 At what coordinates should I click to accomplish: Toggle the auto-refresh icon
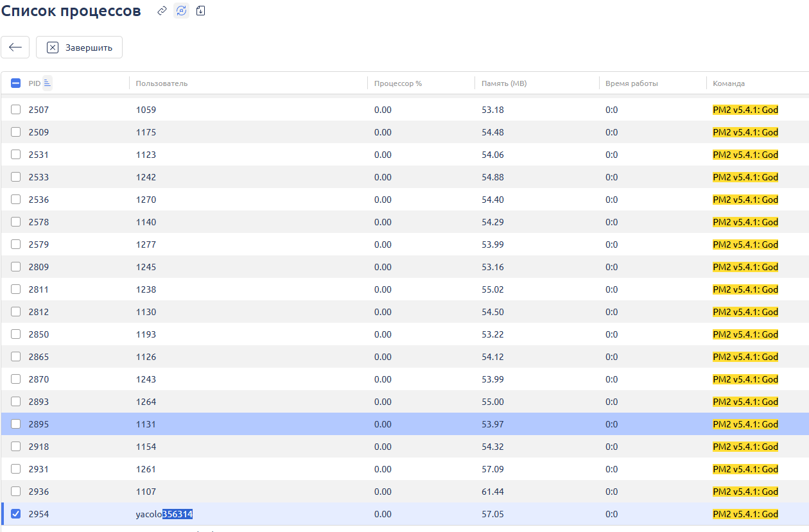tap(182, 11)
